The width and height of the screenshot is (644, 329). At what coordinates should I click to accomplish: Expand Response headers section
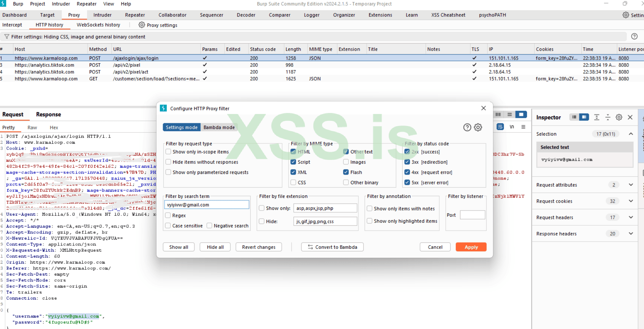click(631, 233)
